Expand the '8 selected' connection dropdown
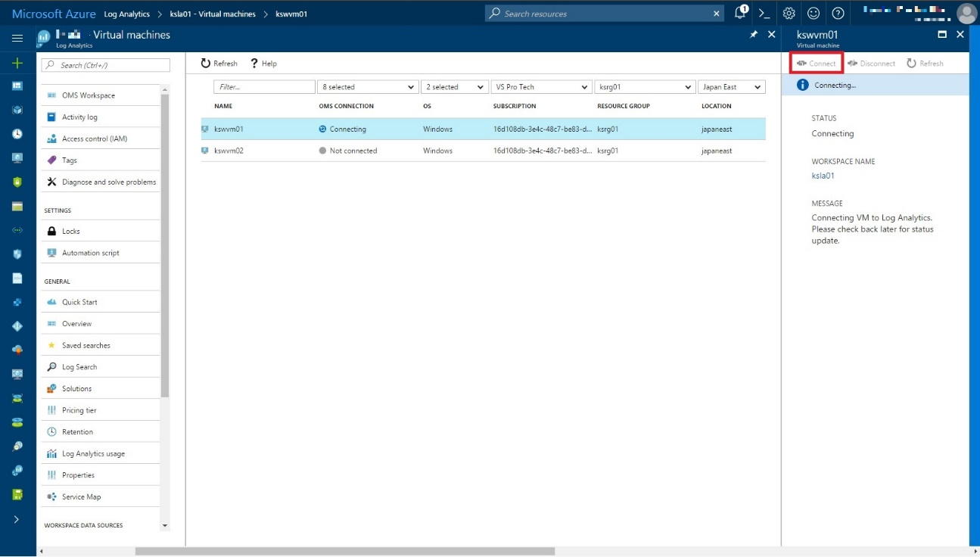 point(368,87)
